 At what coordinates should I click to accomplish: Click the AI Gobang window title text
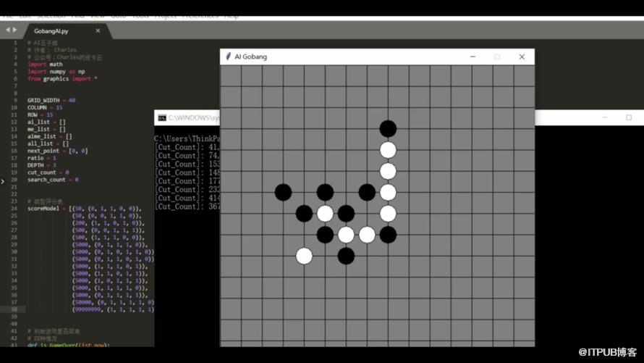pyautogui.click(x=250, y=57)
